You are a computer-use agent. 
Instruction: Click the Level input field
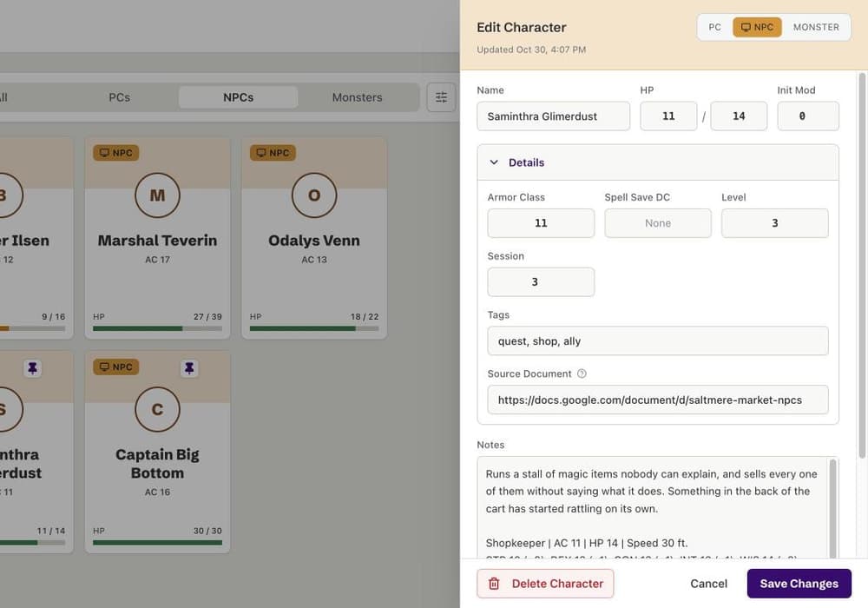point(775,223)
